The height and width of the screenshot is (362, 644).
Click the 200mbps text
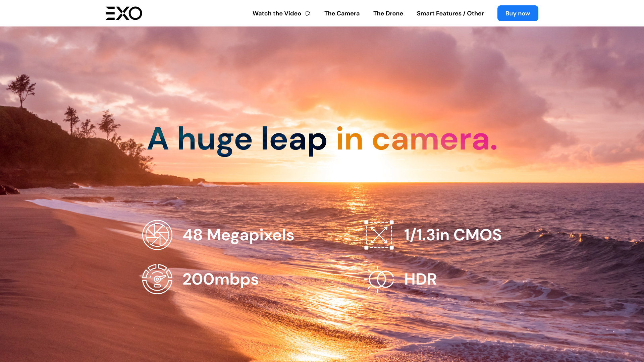click(221, 279)
